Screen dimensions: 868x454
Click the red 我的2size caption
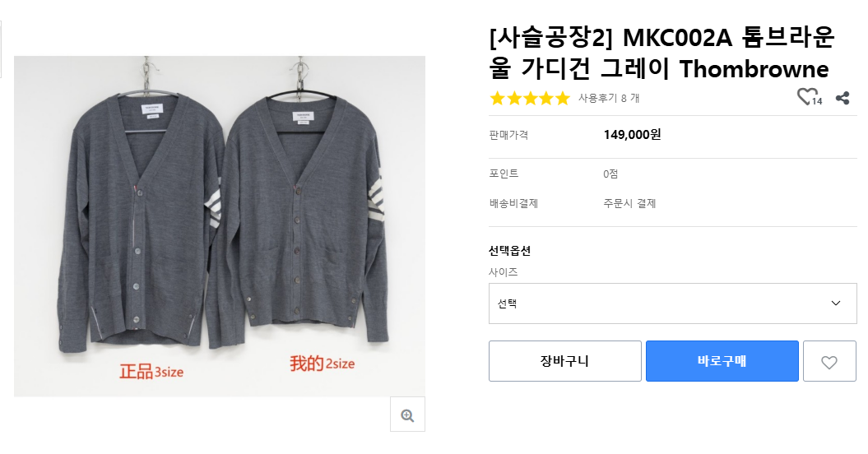(322, 364)
